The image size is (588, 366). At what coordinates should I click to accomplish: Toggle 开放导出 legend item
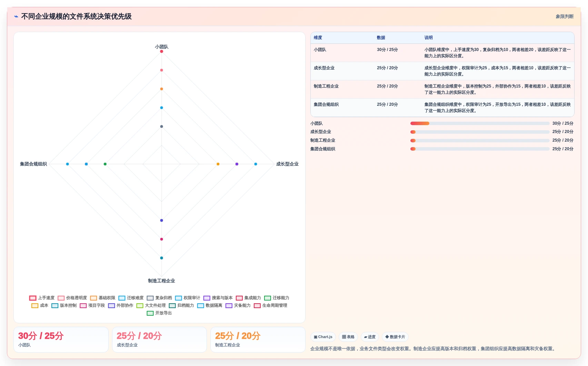[159, 313]
